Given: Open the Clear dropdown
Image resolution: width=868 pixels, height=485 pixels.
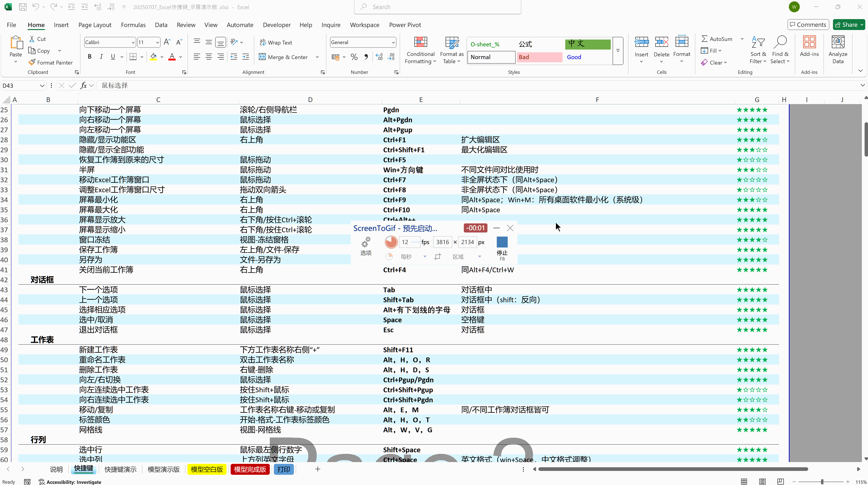Looking at the screenshot, I should coord(714,62).
